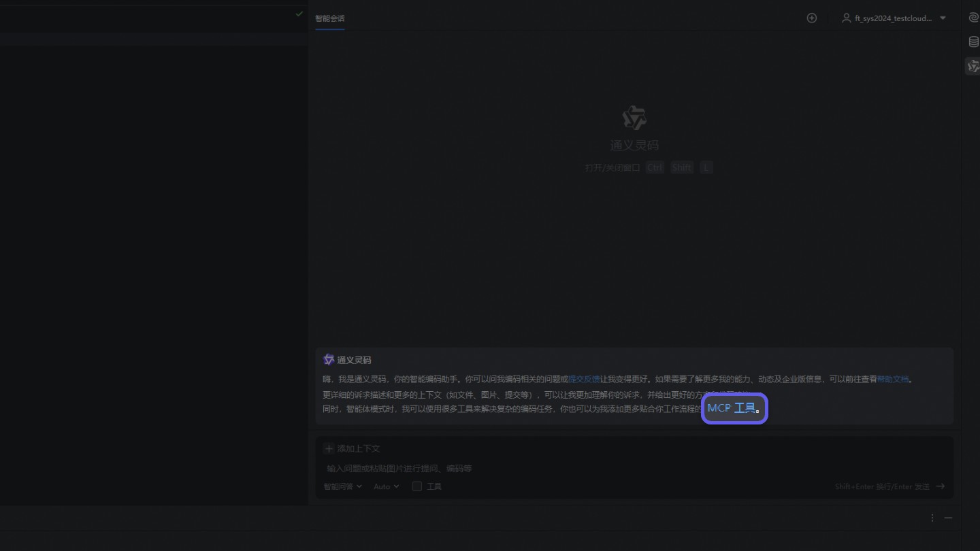Select the 通义灵码 header in the welcome message
Image resolution: width=980 pixels, height=551 pixels.
(354, 359)
